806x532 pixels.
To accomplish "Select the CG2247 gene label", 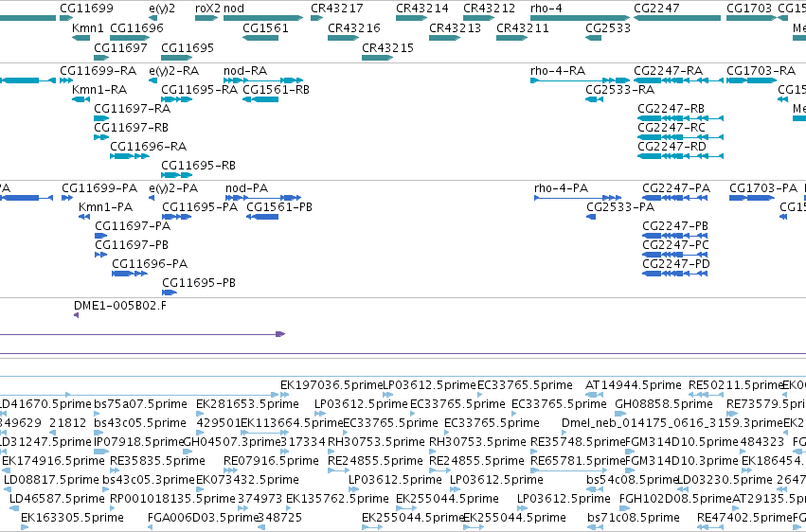I will click(656, 9).
